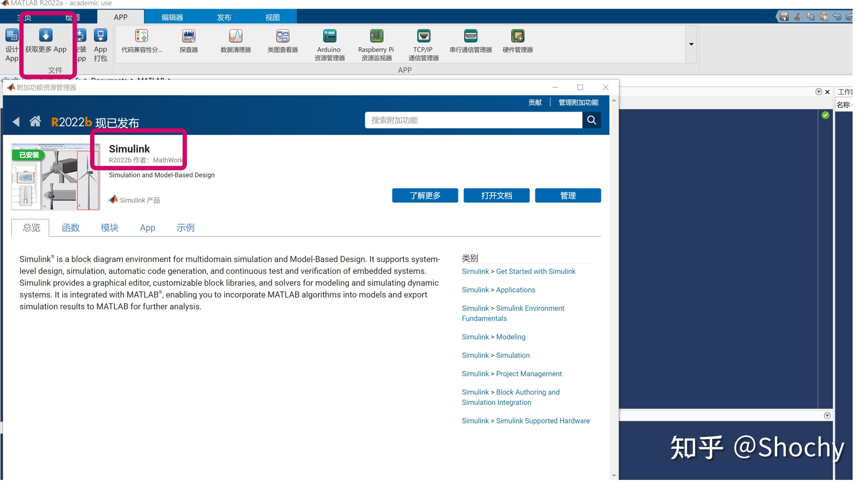Open Raspberry Pi resource monitor app

coord(376,36)
